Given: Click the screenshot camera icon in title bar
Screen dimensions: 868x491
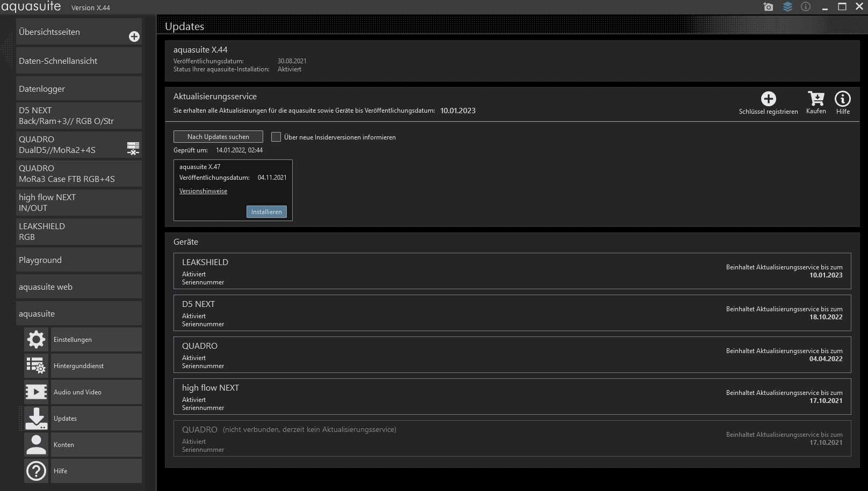Looking at the screenshot, I should (769, 7).
